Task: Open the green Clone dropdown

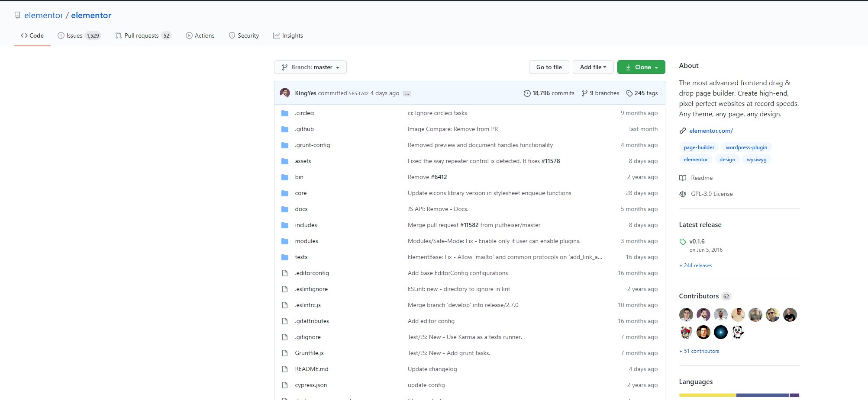Action: click(x=641, y=67)
